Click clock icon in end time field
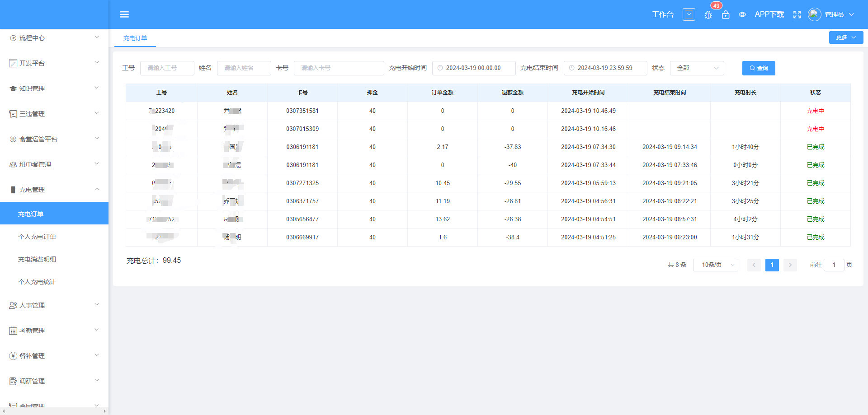This screenshot has width=868, height=415. point(571,68)
